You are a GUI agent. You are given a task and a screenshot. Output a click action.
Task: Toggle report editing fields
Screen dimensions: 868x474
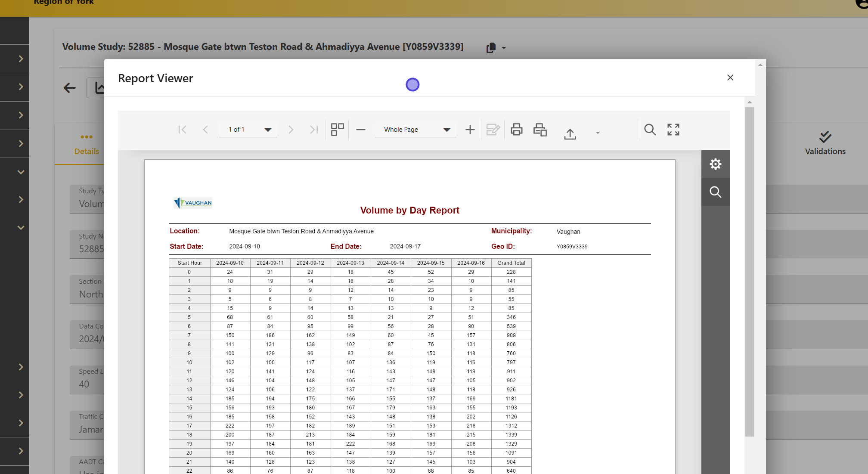click(x=493, y=130)
